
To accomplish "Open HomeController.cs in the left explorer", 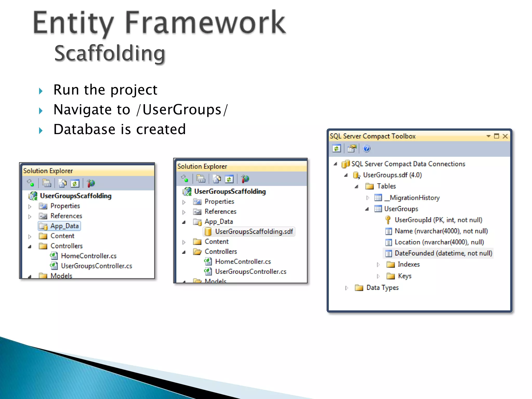I will [x=89, y=256].
